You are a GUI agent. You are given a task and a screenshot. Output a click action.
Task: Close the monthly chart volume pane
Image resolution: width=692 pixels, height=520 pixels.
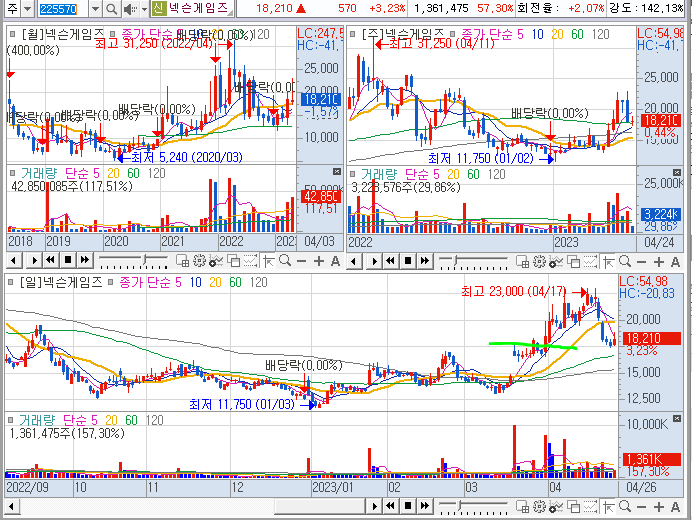click(x=337, y=172)
